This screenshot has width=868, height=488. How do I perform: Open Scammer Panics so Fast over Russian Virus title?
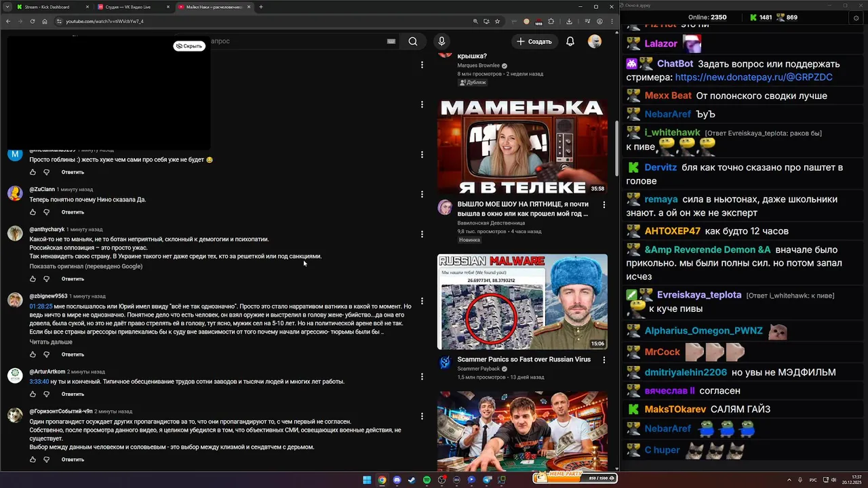(x=524, y=359)
